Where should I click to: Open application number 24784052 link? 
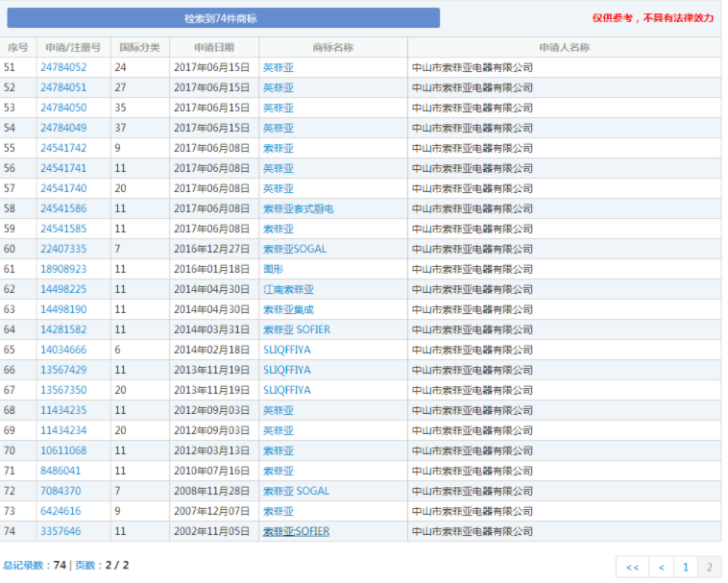coord(63,67)
